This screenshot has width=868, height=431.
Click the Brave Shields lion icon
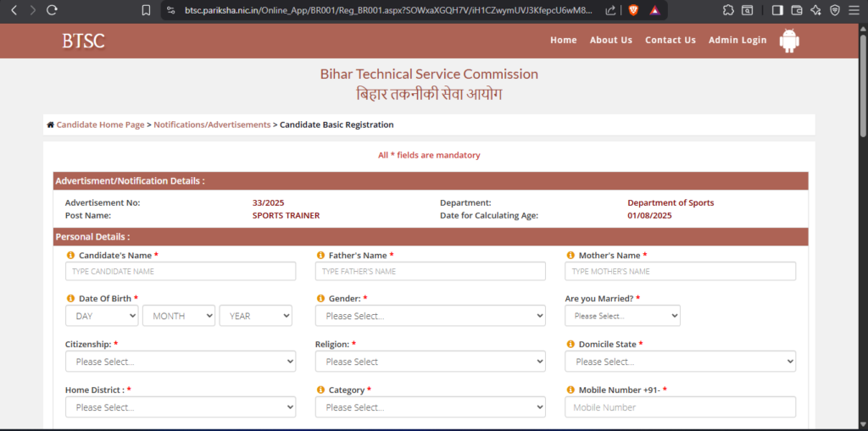coord(632,10)
